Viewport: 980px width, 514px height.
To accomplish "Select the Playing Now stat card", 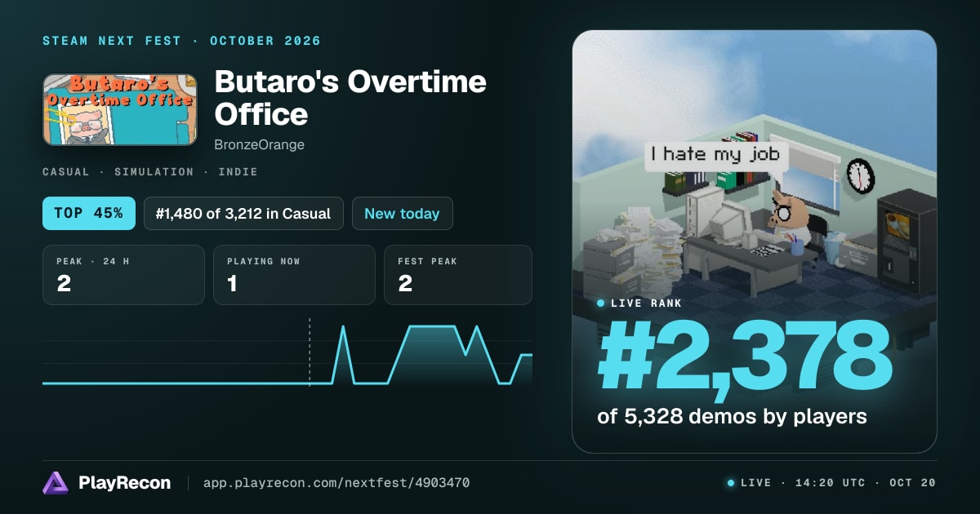I will [x=294, y=275].
